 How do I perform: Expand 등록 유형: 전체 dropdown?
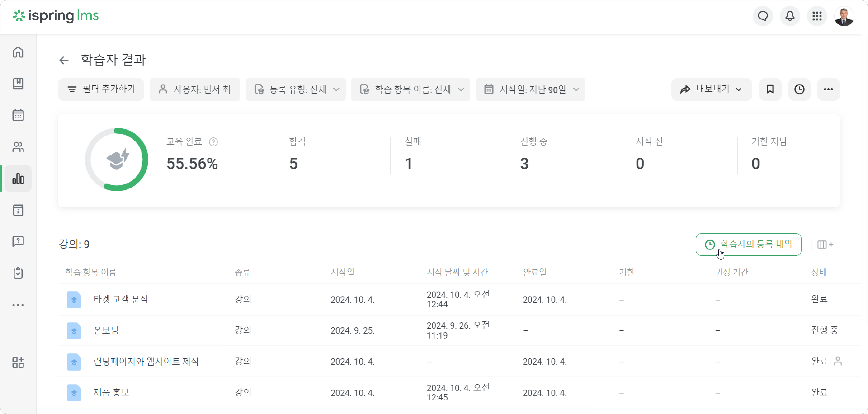[296, 89]
